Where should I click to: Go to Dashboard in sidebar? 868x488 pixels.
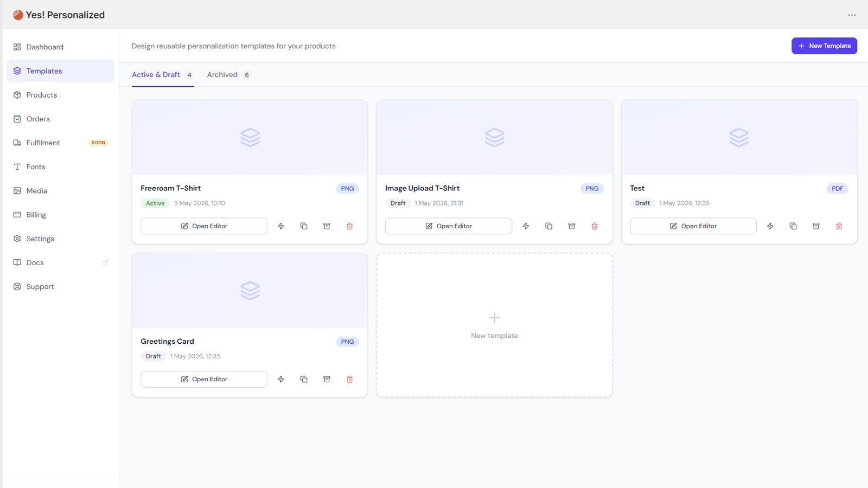(61, 47)
